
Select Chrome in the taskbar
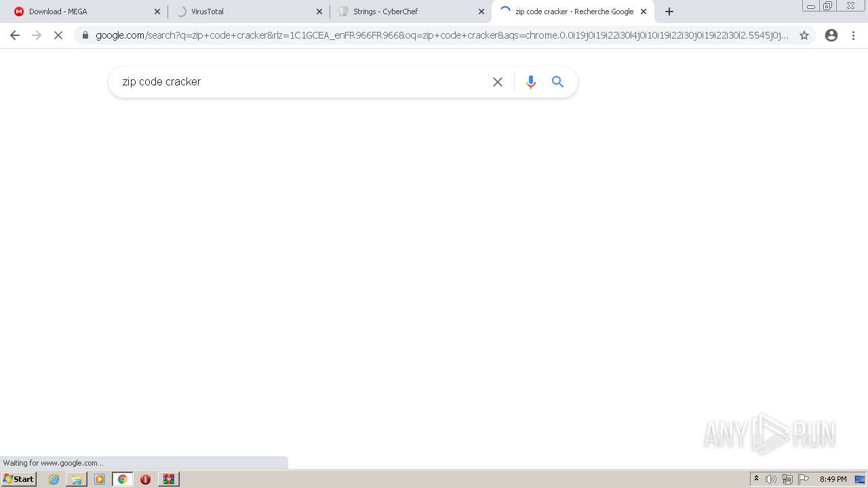(123, 479)
